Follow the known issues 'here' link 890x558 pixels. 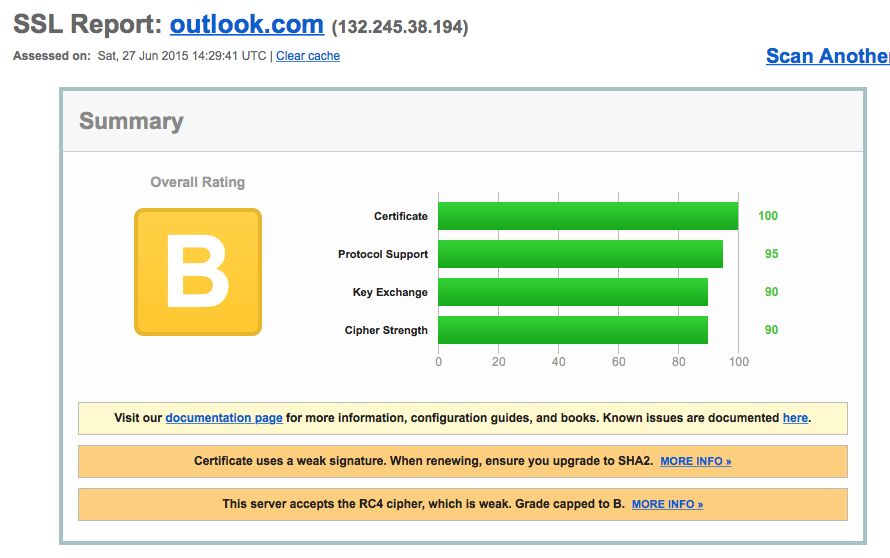coord(795,418)
